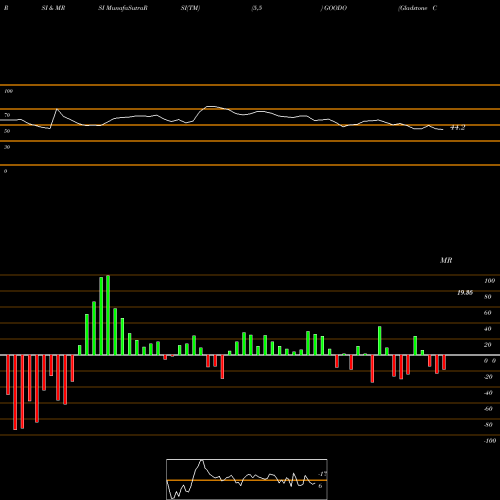Screen dimensions: 500x500
Task: Click the RSI axis label 30
Action: (7, 147)
